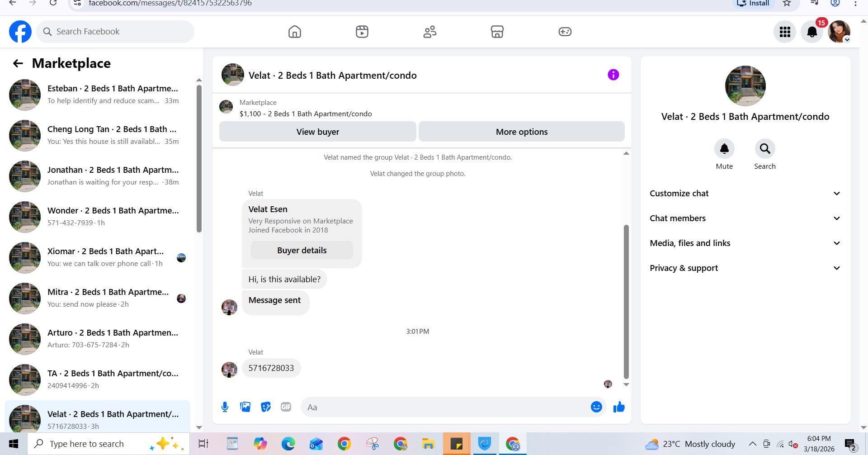Record a voice clip with microphone icon
The width and height of the screenshot is (868, 455).
click(x=225, y=407)
